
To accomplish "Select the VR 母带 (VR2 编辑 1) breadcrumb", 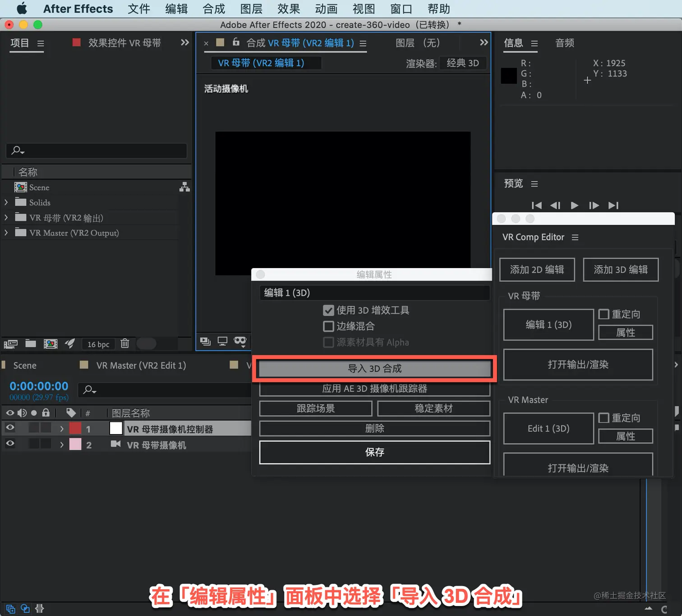I will (x=266, y=63).
